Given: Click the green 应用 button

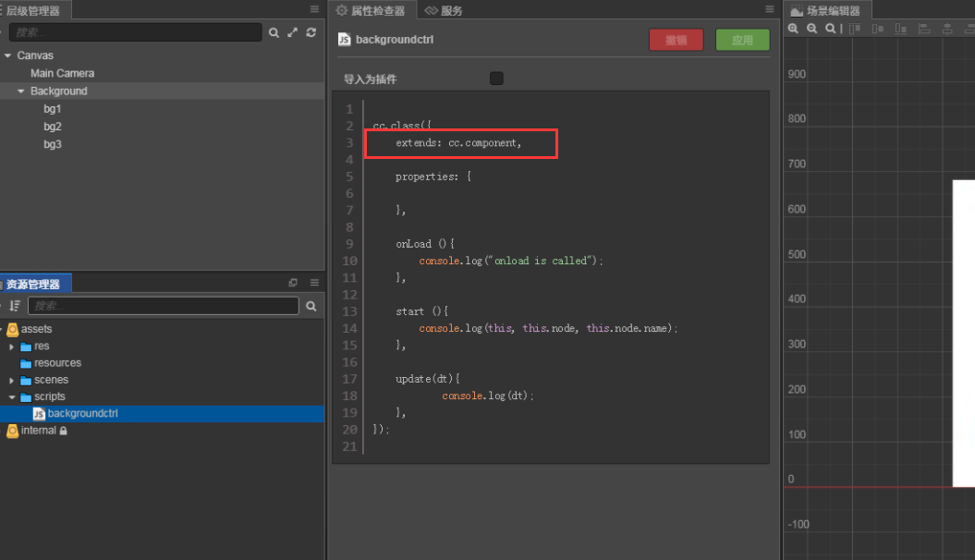Looking at the screenshot, I should pos(742,40).
